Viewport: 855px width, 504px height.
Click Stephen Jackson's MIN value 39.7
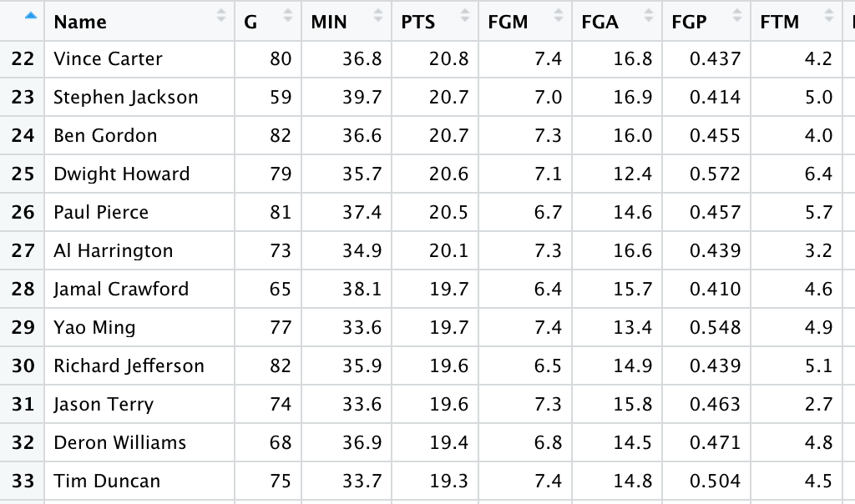click(362, 98)
